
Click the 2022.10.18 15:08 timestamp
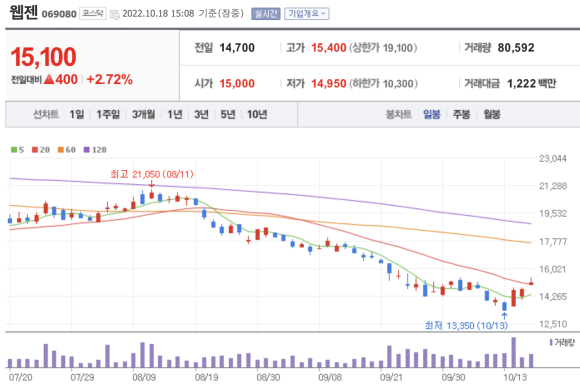click(x=158, y=14)
